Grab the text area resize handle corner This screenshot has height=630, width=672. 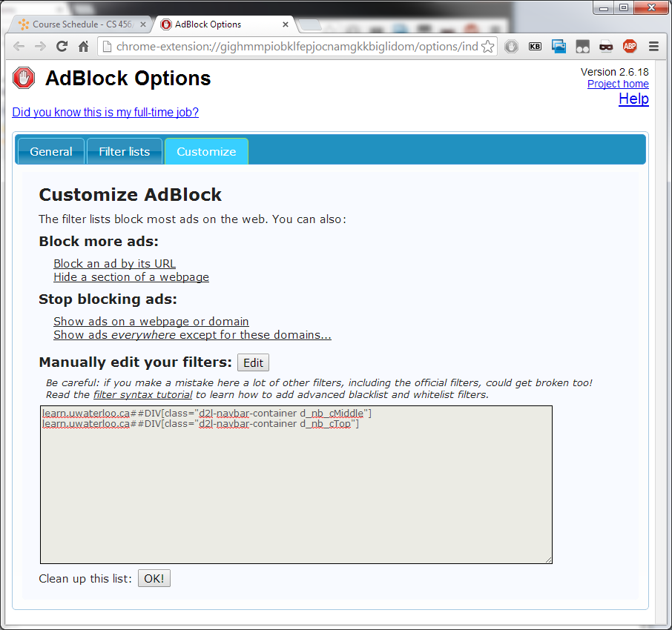[549, 560]
